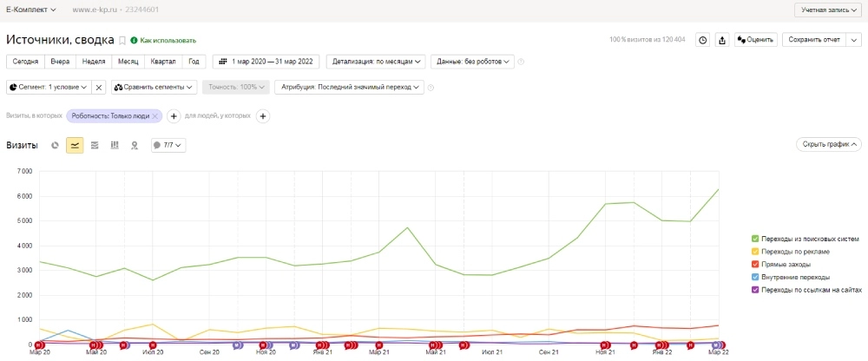This screenshot has width=868, height=361.
Task: Click the Сен 21 axis label
Action: (549, 351)
